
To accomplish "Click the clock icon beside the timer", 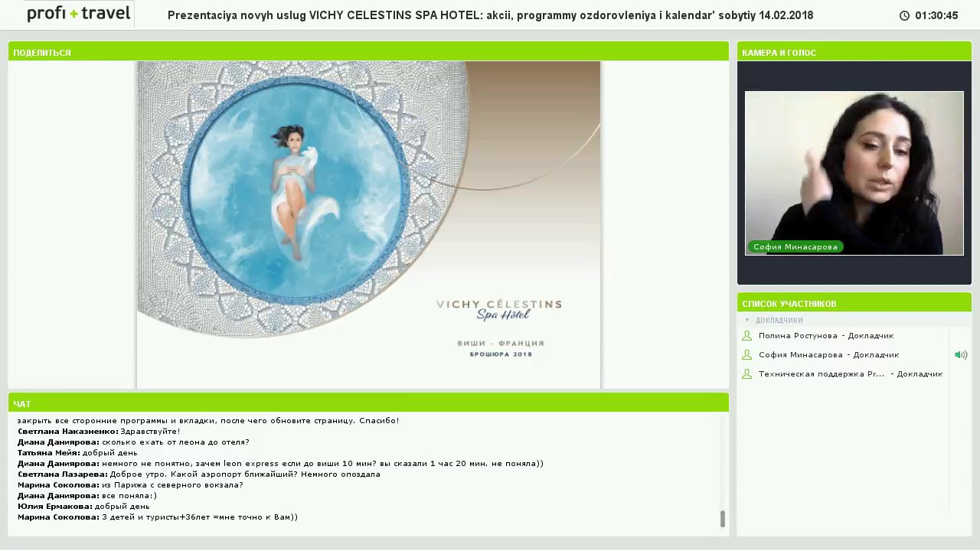I will 904,15.
